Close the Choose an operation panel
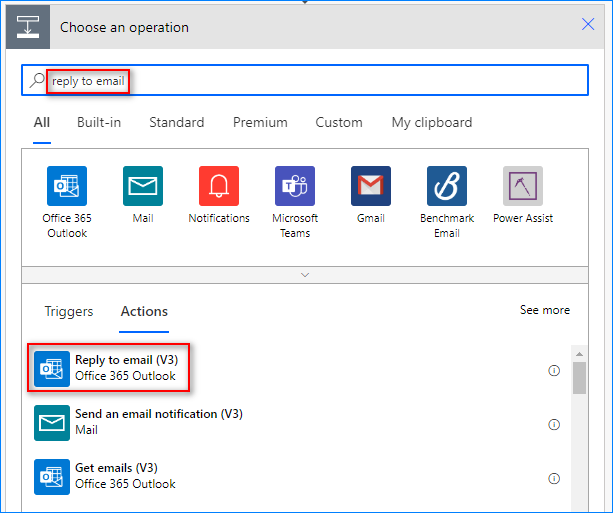Viewport: 613px width, 513px height. click(588, 24)
